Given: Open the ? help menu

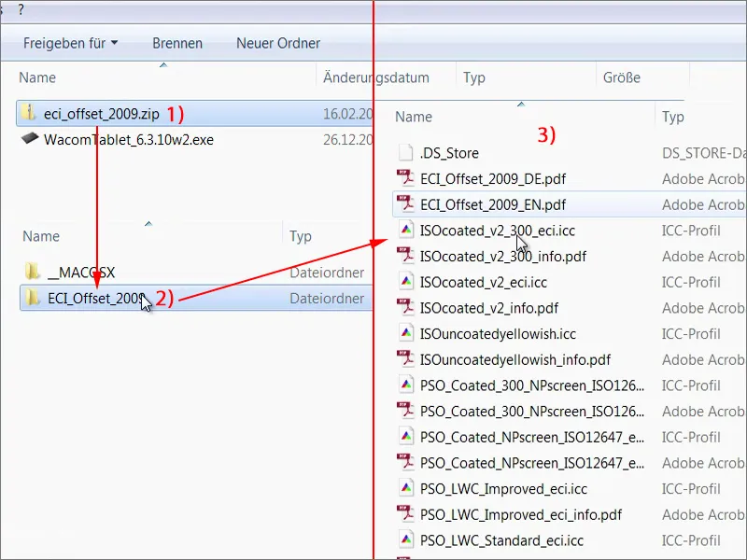Looking at the screenshot, I should coord(21,10).
